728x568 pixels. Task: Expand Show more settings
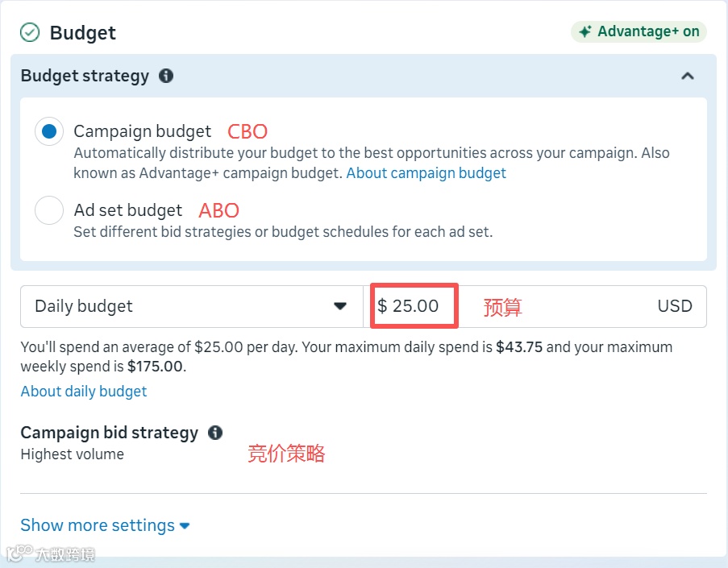click(x=105, y=525)
